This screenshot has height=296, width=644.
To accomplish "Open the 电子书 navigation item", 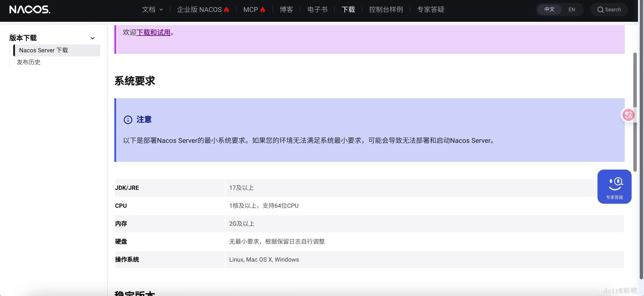I will pyautogui.click(x=317, y=10).
